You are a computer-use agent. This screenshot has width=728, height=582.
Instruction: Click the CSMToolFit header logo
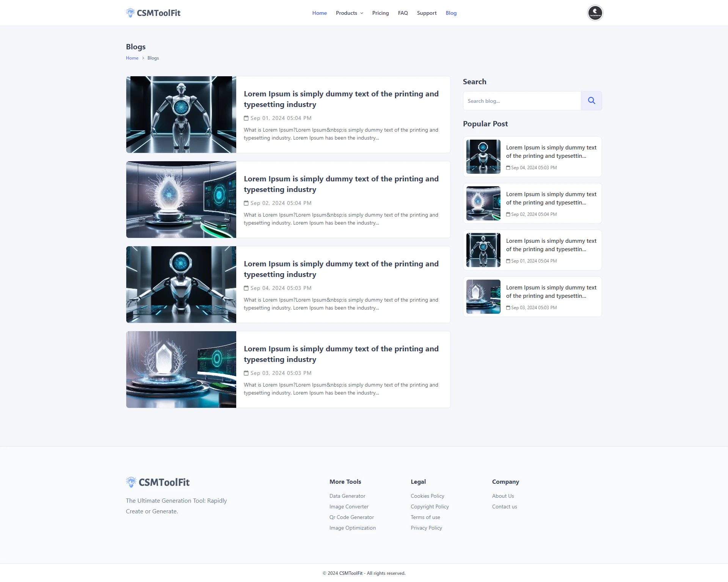click(x=153, y=13)
